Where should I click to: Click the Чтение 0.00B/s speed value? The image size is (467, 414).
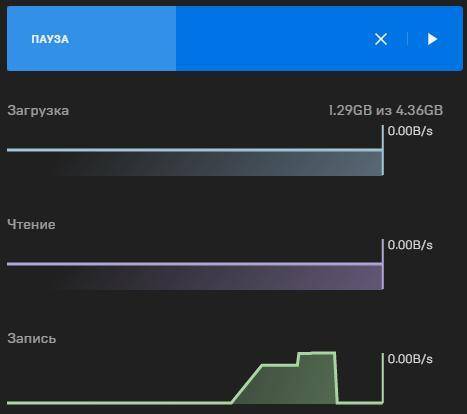410,245
